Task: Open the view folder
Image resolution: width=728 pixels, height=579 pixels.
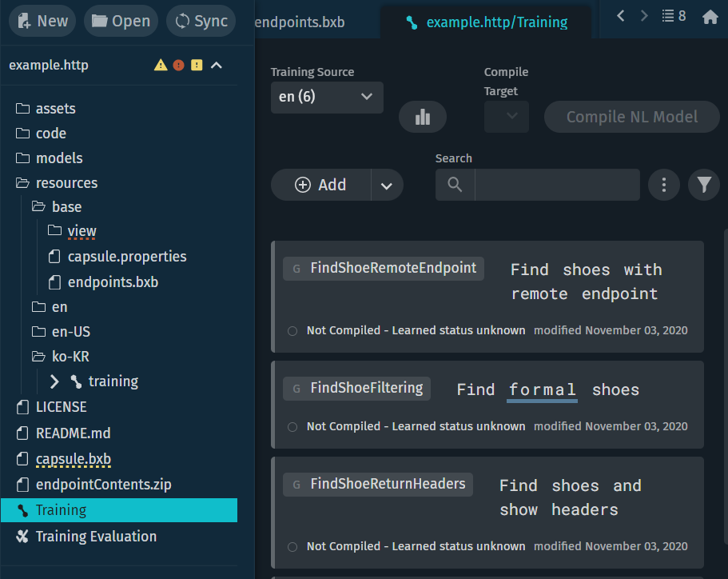Action: (72, 231)
